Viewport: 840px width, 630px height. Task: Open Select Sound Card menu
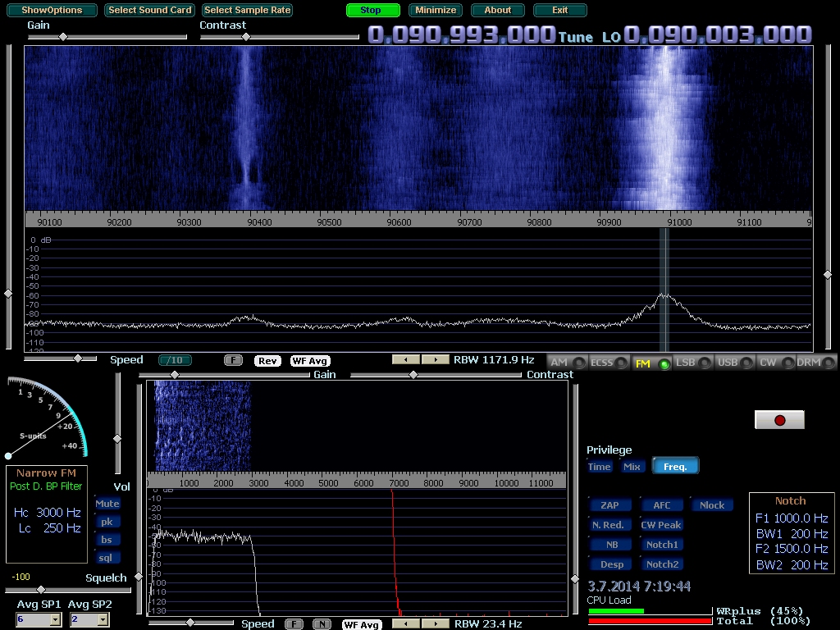(150, 10)
